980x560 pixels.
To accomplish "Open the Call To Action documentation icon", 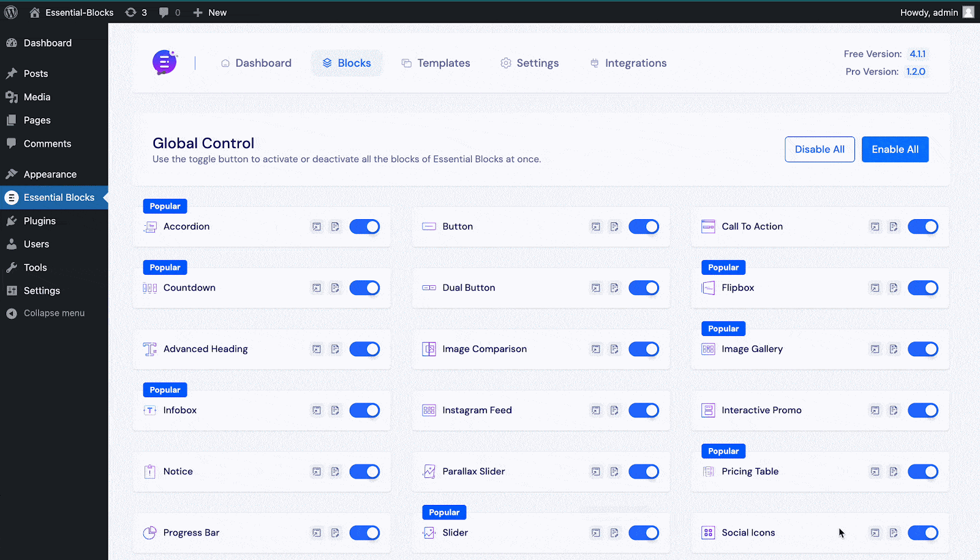I will [x=894, y=226].
